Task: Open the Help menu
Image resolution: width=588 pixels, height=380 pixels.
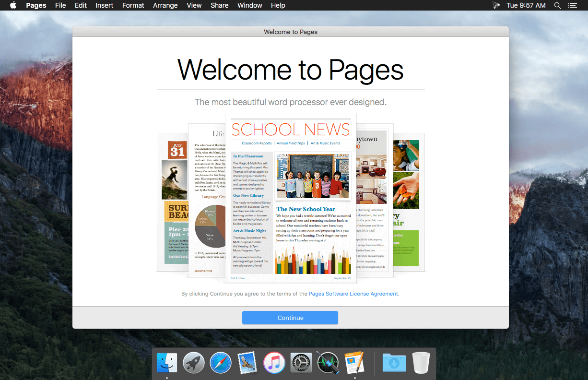Action: click(278, 5)
